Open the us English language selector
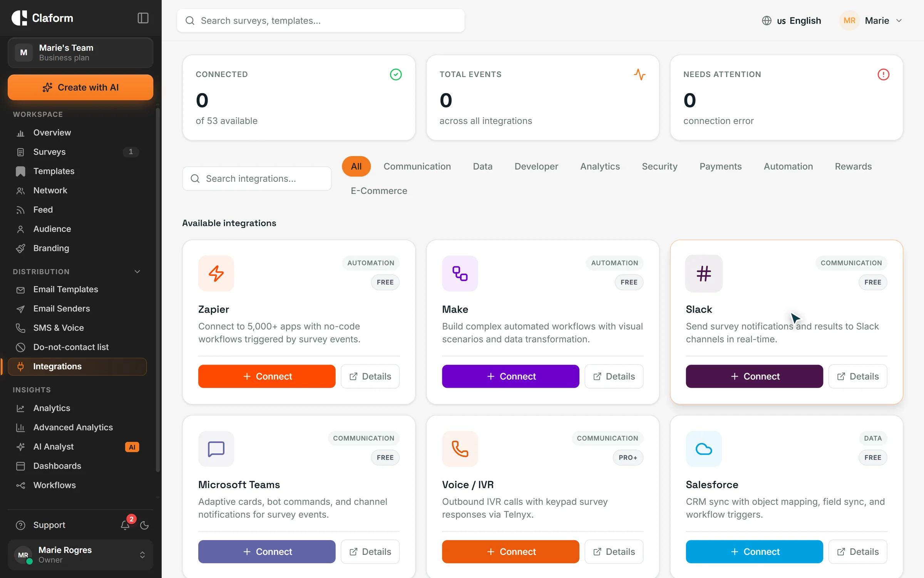Viewport: 924px width, 578px height. [x=791, y=21]
